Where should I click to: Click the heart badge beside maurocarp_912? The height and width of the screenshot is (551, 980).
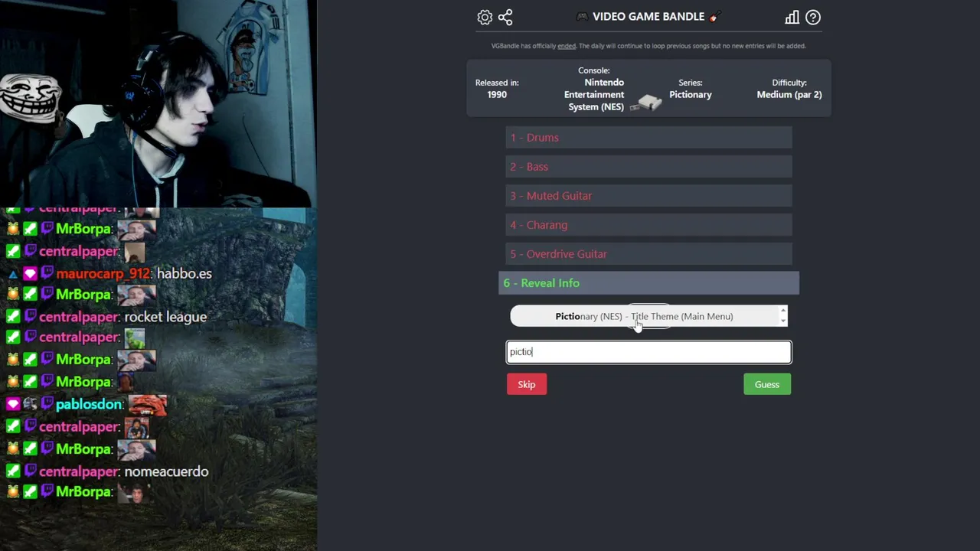[x=30, y=273]
